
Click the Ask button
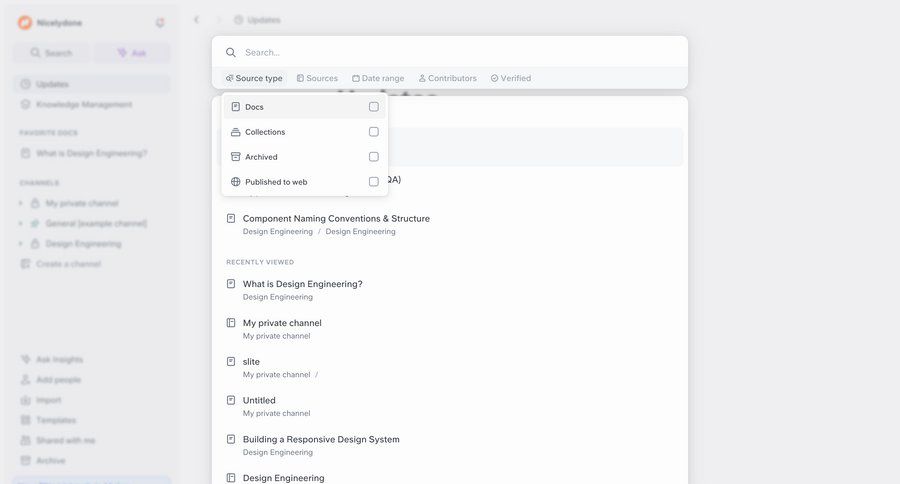click(131, 53)
